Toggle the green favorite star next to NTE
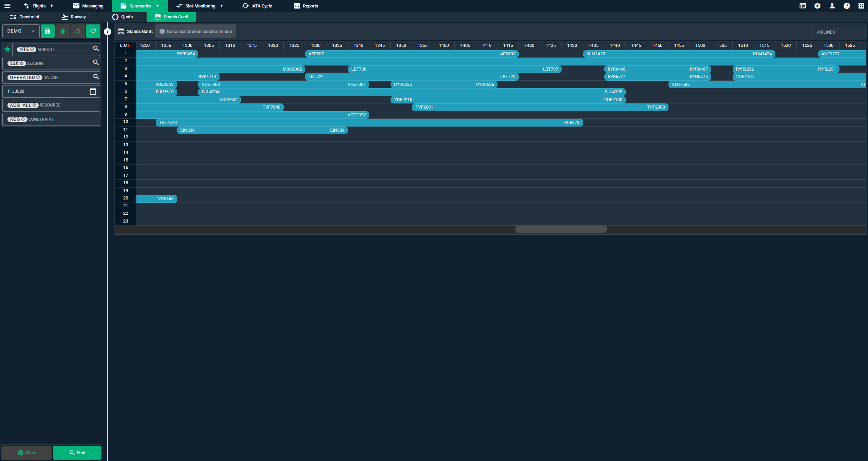Image resolution: width=868 pixels, height=461 pixels. coord(7,49)
